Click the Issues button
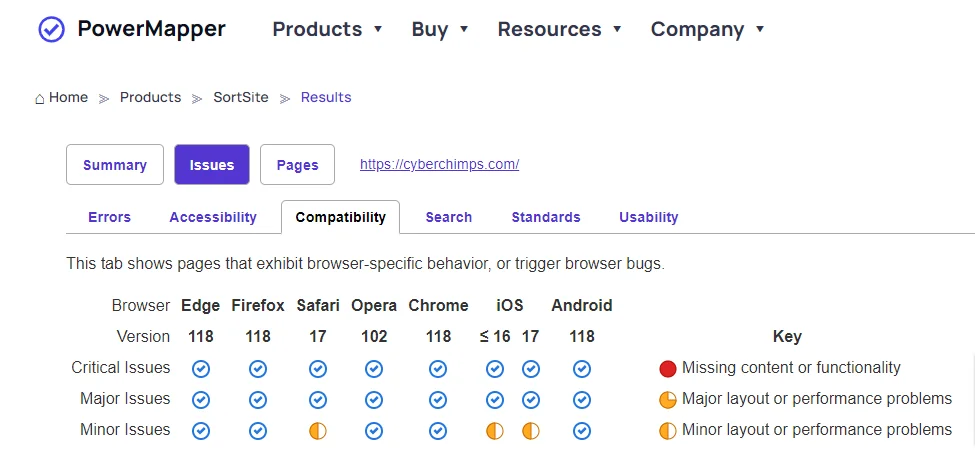This screenshot has height=470, width=975. pyautogui.click(x=212, y=165)
